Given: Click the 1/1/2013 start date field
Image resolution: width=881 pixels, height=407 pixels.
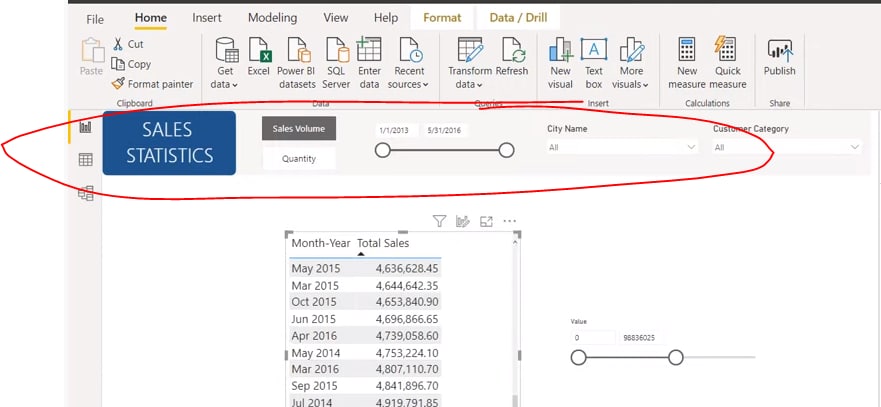Looking at the screenshot, I should 397,130.
